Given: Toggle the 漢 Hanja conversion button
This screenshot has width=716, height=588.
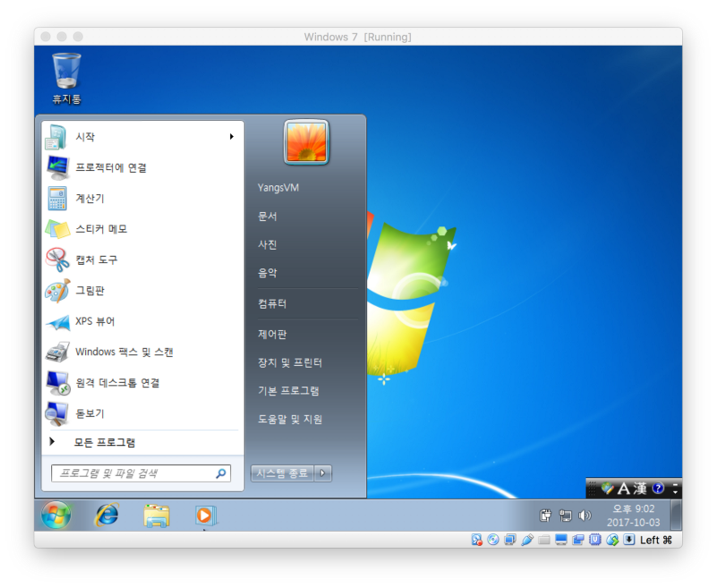Looking at the screenshot, I should pyautogui.click(x=640, y=489).
